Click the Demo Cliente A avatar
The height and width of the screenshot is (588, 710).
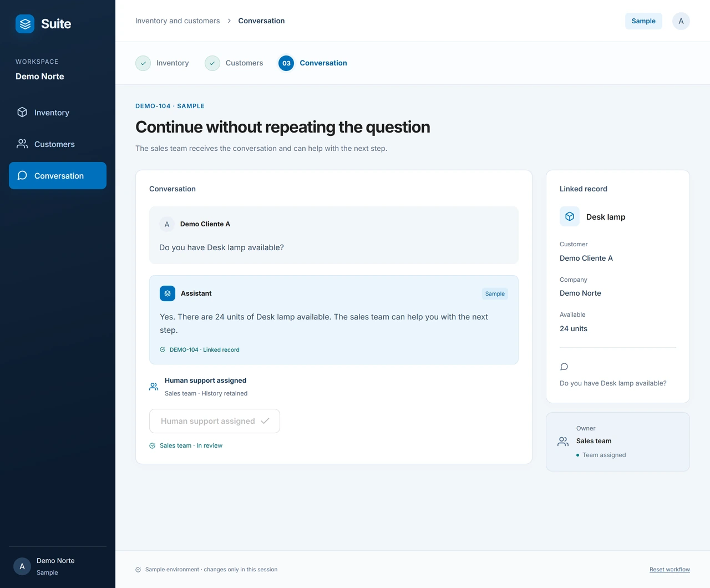(x=167, y=224)
